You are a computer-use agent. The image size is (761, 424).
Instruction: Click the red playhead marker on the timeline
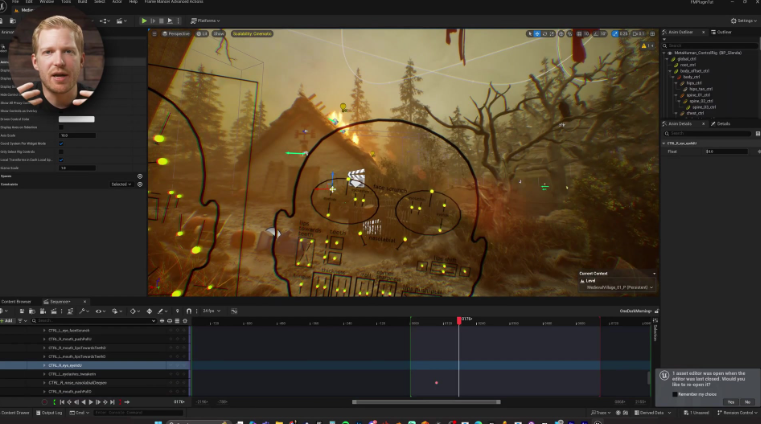tap(459, 320)
